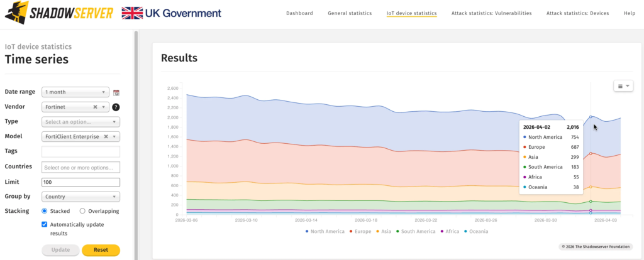Click the UK flag icon
This screenshot has height=260, width=644.
click(x=131, y=13)
